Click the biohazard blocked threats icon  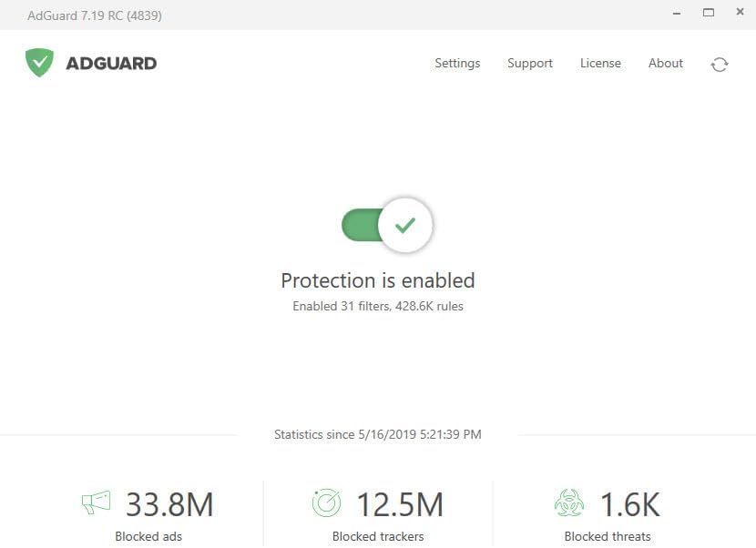tap(569, 502)
